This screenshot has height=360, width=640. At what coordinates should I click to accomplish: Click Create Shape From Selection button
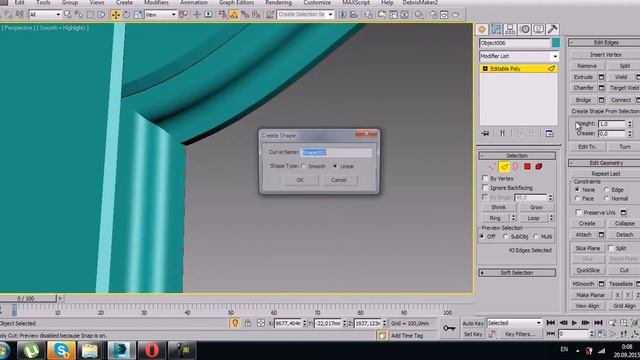(605, 111)
